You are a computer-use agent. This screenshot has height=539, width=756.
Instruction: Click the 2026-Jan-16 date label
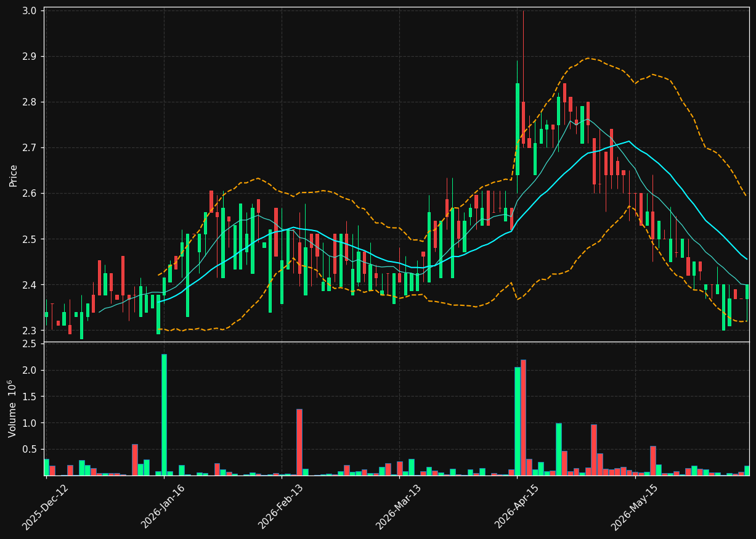[163, 507]
